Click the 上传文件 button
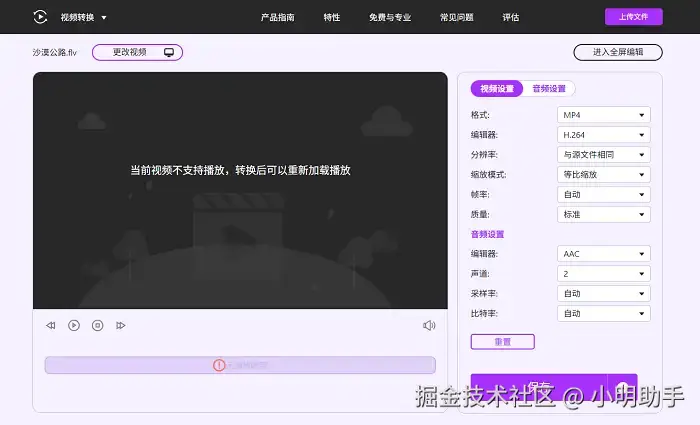The image size is (700, 425). [633, 17]
